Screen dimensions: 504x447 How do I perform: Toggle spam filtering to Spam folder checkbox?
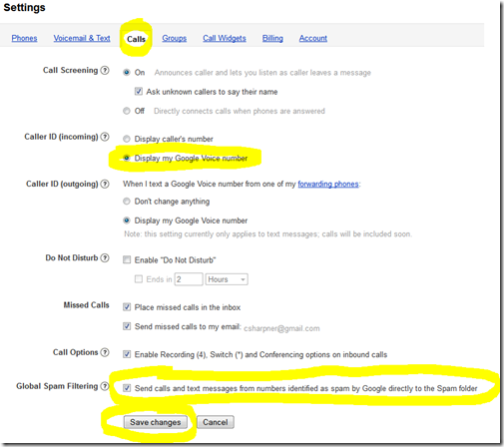pos(127,388)
